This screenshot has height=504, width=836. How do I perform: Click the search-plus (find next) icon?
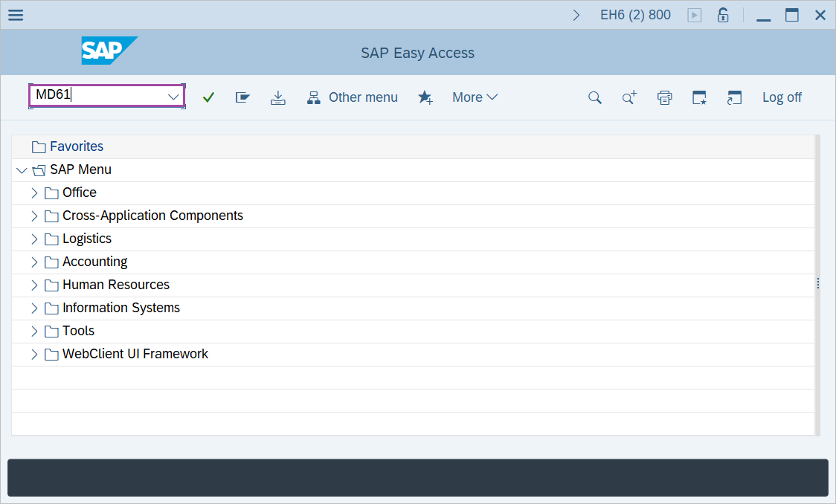click(629, 97)
